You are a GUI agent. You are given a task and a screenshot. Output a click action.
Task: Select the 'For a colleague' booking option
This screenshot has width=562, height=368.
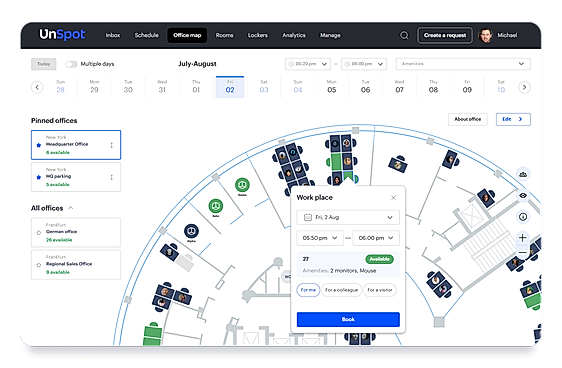[x=341, y=290]
